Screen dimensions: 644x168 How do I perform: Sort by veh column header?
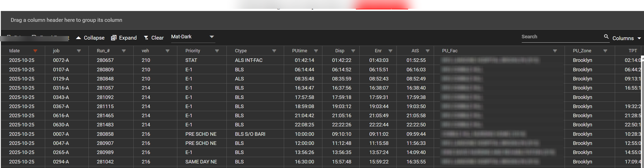point(145,51)
